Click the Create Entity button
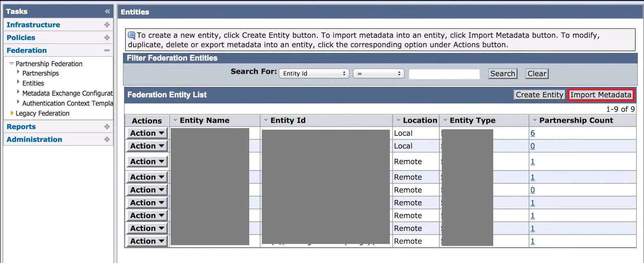 (x=539, y=95)
